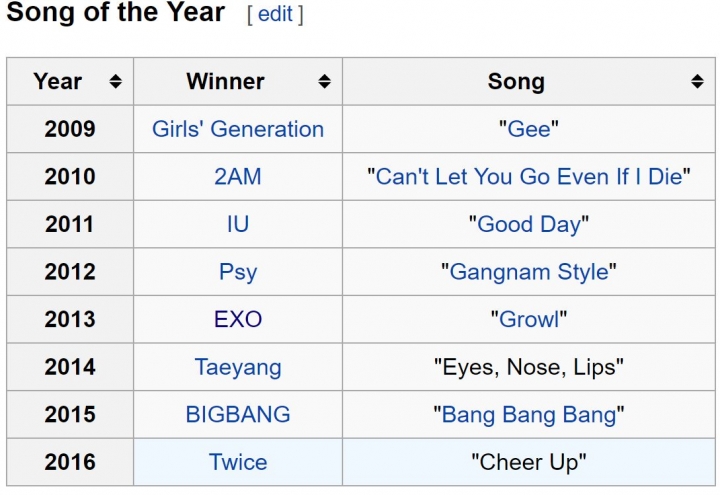720x495 pixels.
Task: Open the "Gee" song link
Action: [528, 129]
